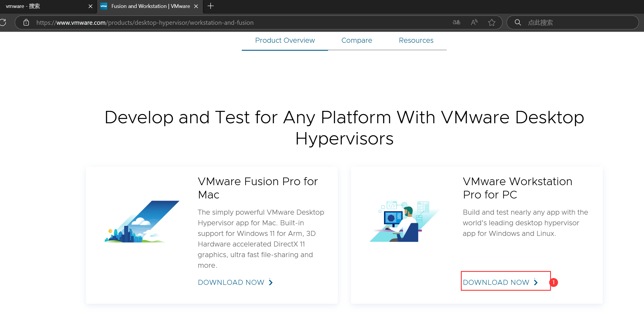The image size is (644, 327).
Task: Click the chevron next to Workstation's DOWNLOAD NOW
Action: tap(536, 282)
